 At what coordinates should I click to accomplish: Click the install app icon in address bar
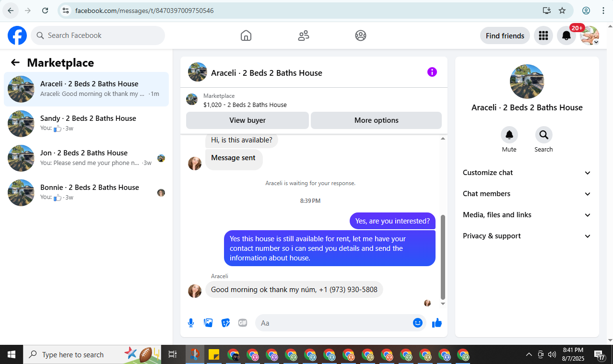546,11
